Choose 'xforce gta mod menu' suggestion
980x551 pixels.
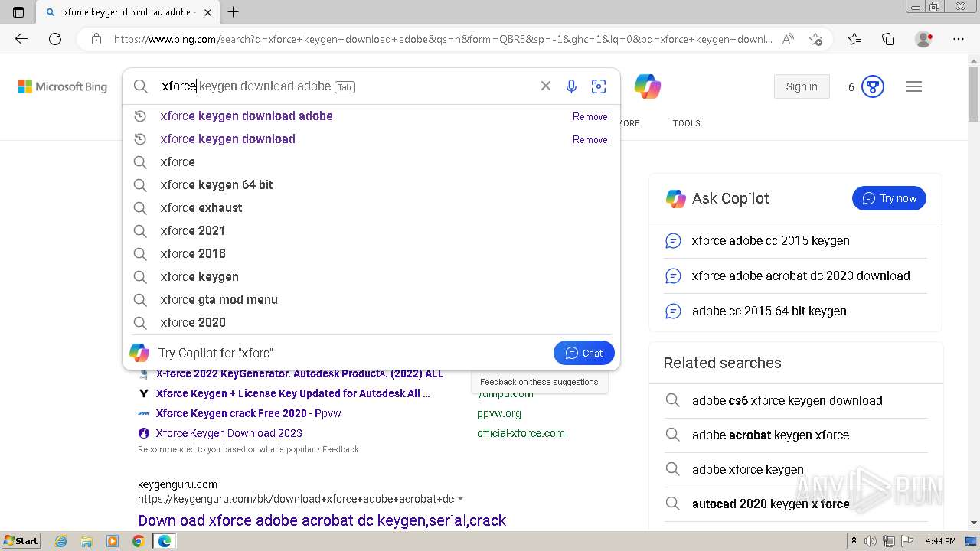[x=371, y=300]
